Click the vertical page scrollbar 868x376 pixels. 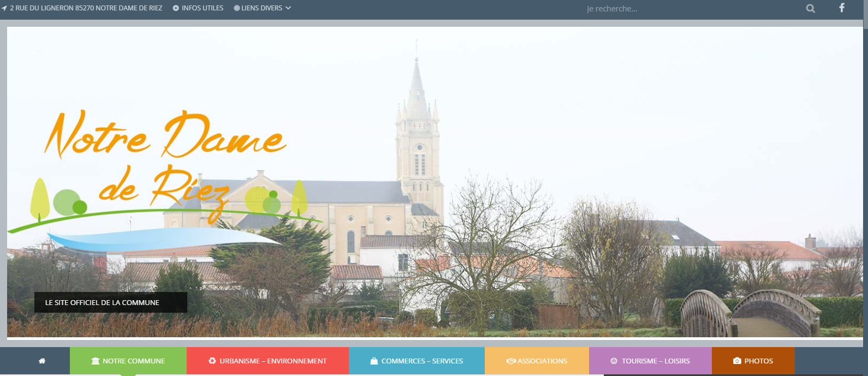(x=866, y=188)
